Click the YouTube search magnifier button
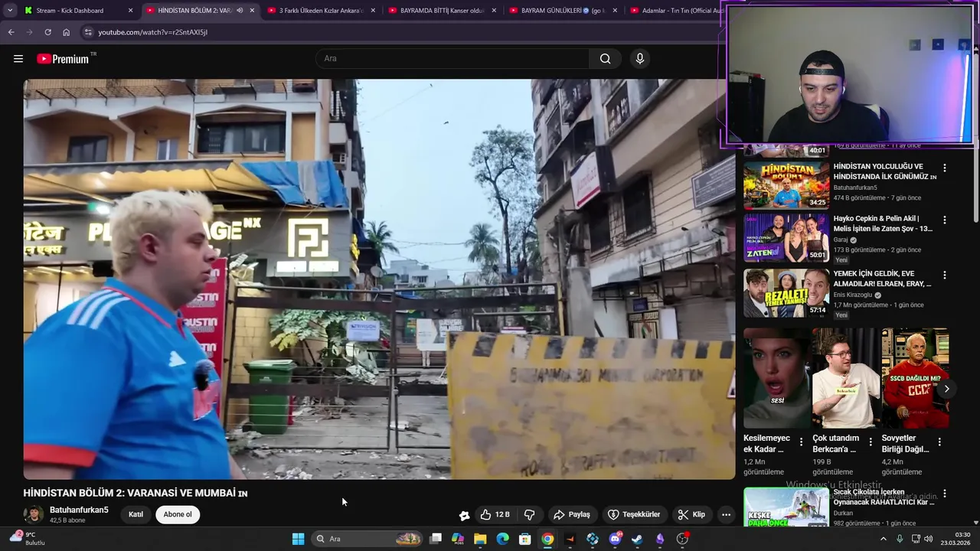 (x=605, y=59)
